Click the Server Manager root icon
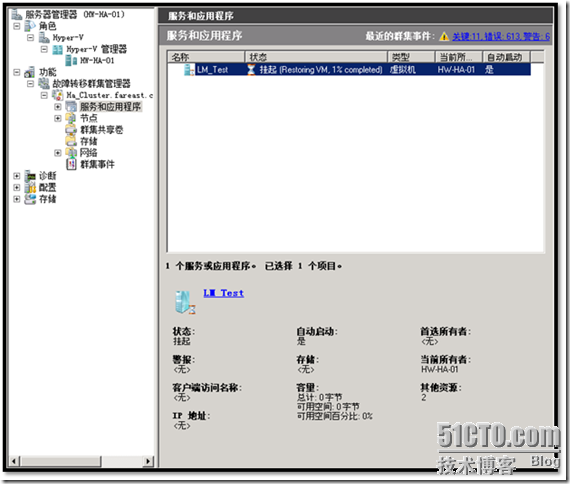Viewport: 570px width, 484px height. click(x=17, y=14)
